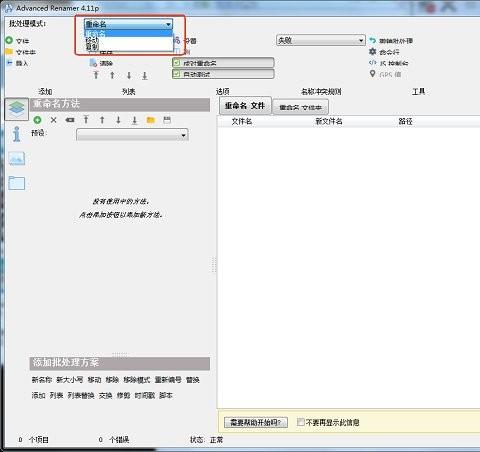This screenshot has height=452, width=480.
Task: Add 移动 method in batch scheme list
Action: click(94, 380)
